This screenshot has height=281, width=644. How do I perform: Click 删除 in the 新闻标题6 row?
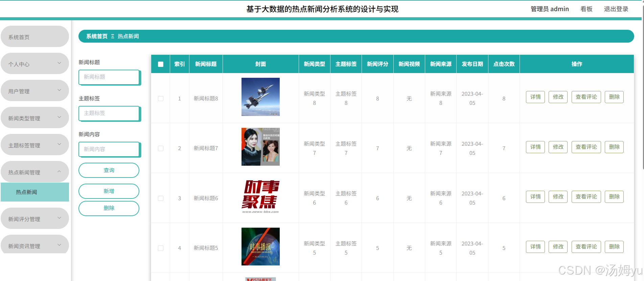tap(614, 197)
